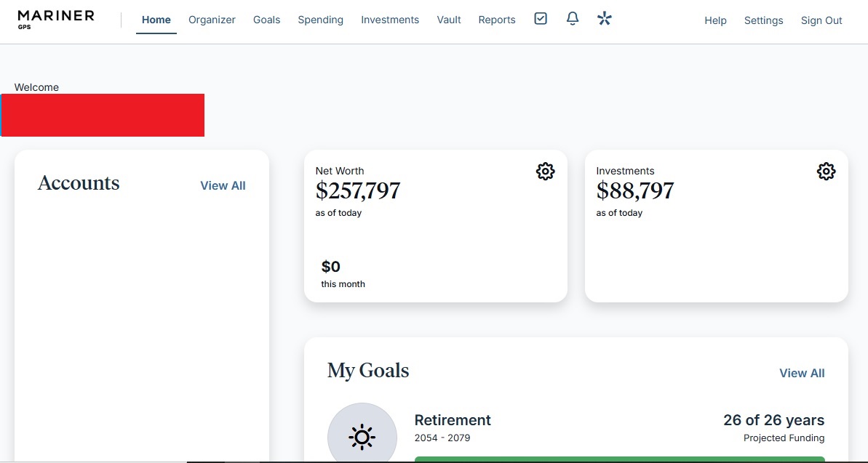Click the Net Worth label

(340, 171)
